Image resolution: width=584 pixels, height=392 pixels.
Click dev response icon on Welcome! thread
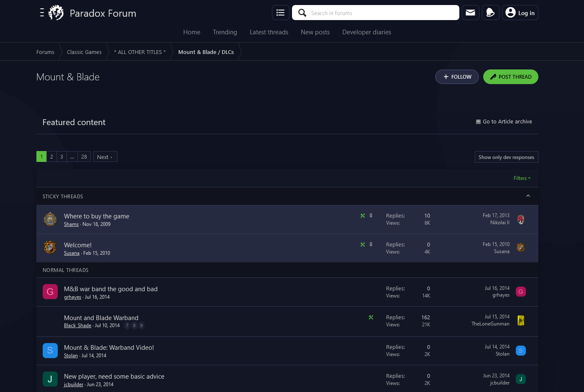tap(363, 245)
